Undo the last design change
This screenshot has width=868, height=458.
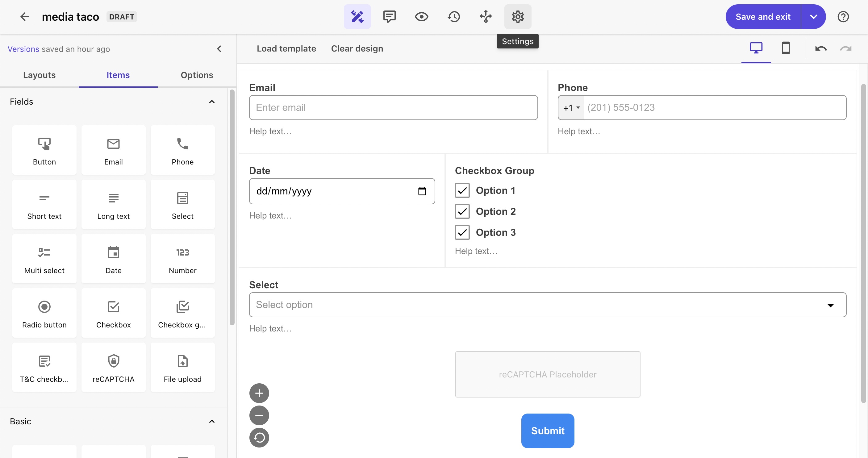[821, 48]
